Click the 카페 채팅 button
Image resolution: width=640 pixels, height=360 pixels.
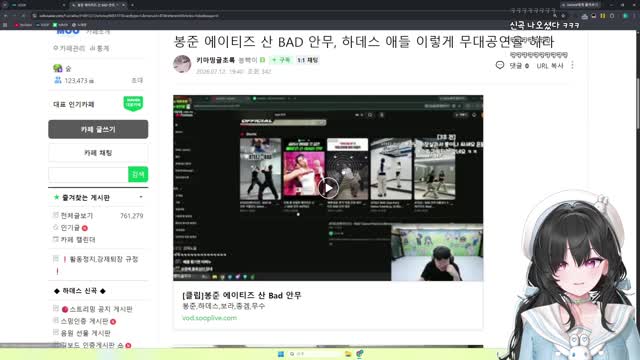click(98, 153)
